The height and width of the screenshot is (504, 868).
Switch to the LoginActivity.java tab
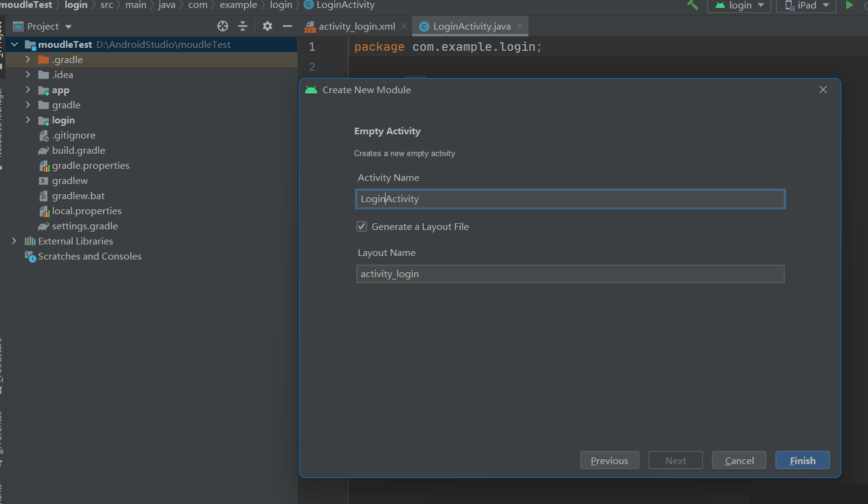click(x=472, y=26)
